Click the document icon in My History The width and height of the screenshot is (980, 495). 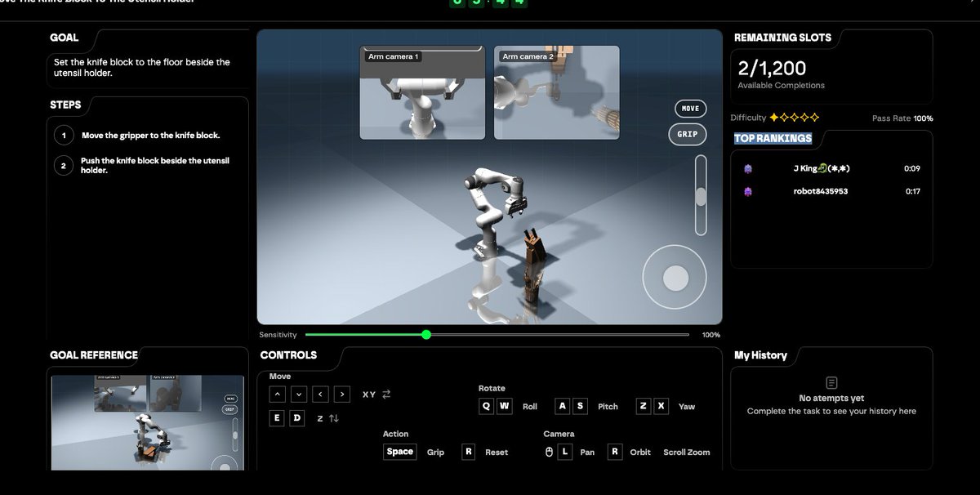pyautogui.click(x=831, y=382)
